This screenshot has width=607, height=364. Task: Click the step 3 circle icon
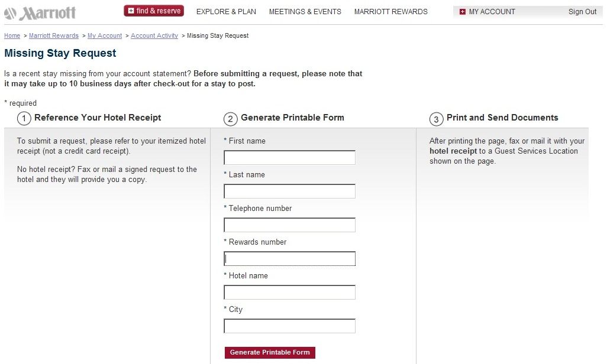pyautogui.click(x=436, y=119)
